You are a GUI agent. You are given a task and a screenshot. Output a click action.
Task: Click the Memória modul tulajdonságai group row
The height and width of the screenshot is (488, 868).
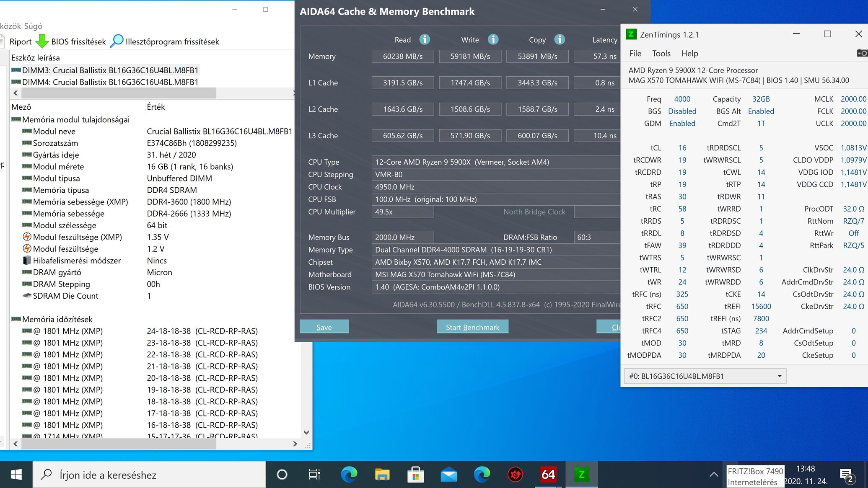(70, 119)
